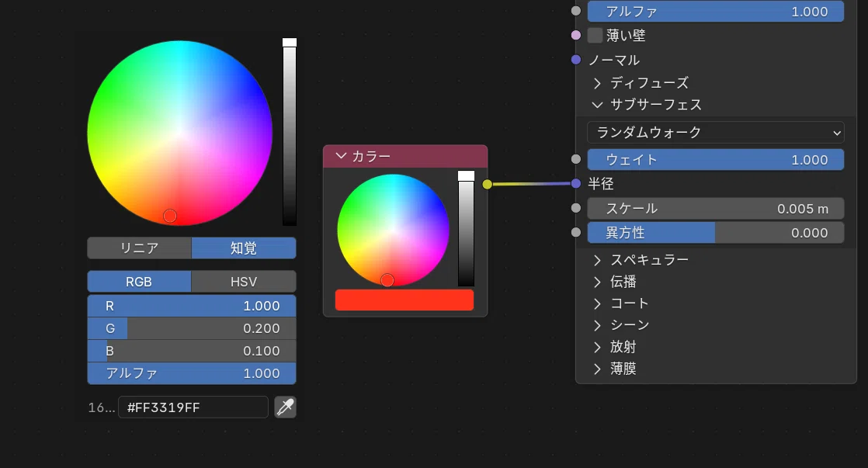Click the gray スケール input socket
The image size is (868, 468).
coord(576,208)
